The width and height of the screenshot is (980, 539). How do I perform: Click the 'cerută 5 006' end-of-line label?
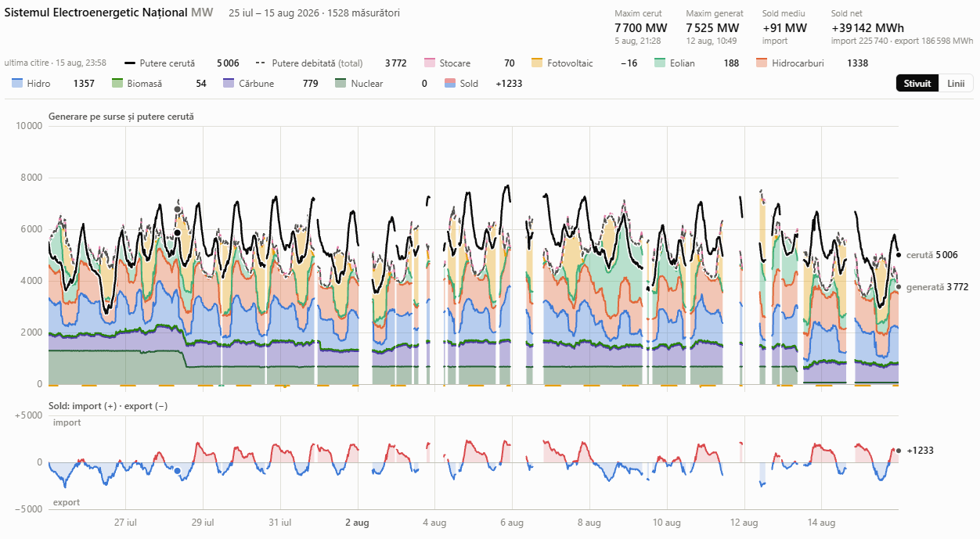pos(932,255)
